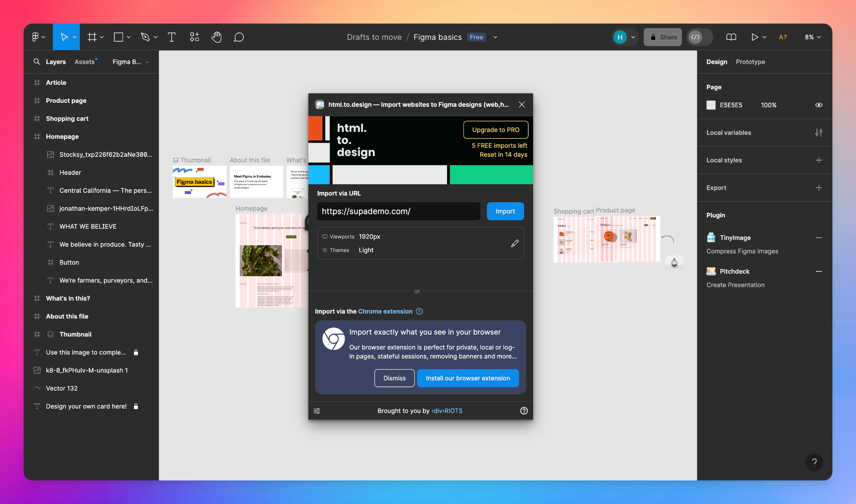Image resolution: width=856 pixels, height=504 pixels.
Task: Remove the Pitchdeck plugin with minus
Action: point(819,271)
